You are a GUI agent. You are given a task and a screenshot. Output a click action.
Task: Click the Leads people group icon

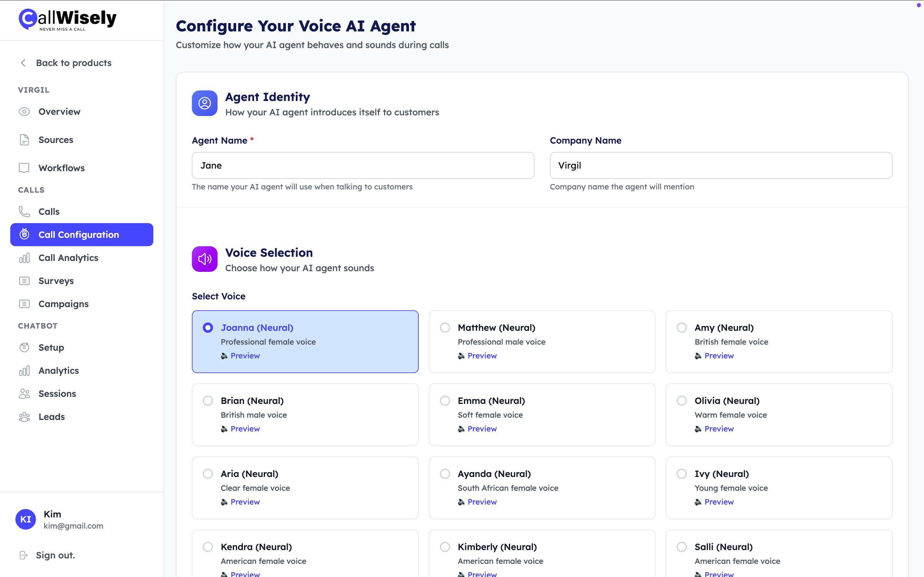24,417
